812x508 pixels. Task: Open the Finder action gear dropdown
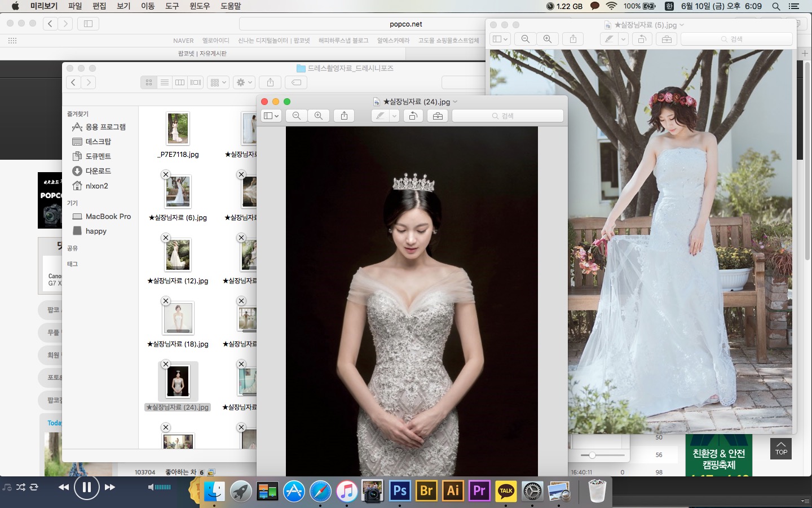[x=245, y=82]
